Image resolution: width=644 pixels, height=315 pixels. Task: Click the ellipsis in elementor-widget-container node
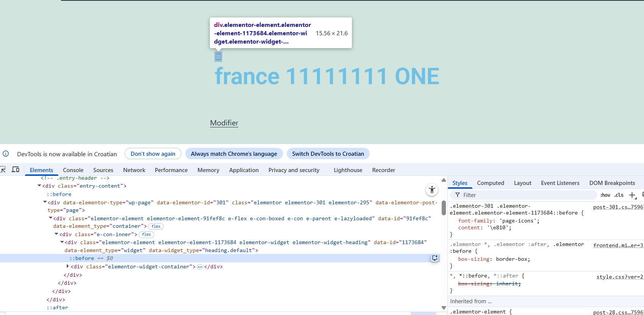[200, 267]
